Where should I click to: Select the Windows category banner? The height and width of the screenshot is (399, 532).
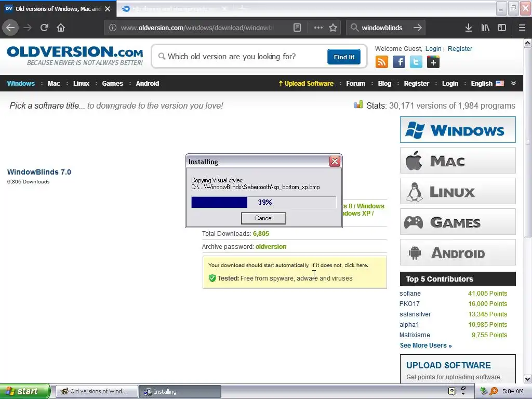coord(458,129)
